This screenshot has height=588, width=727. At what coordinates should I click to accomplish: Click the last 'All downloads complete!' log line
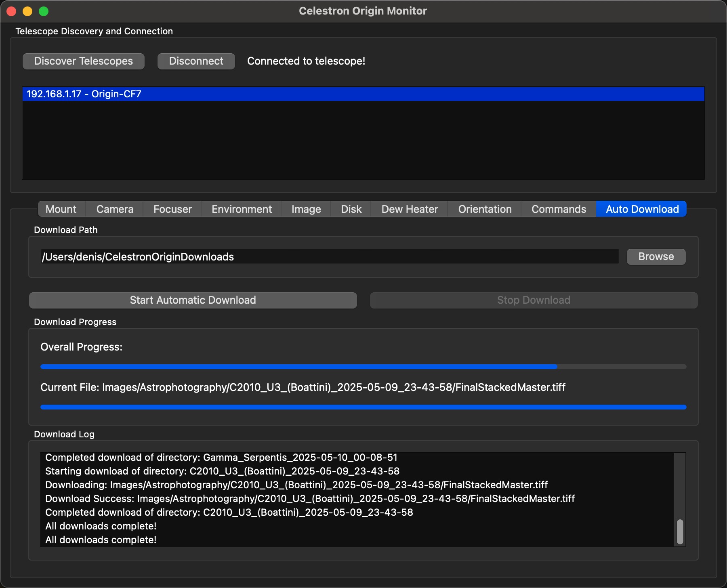(x=101, y=540)
